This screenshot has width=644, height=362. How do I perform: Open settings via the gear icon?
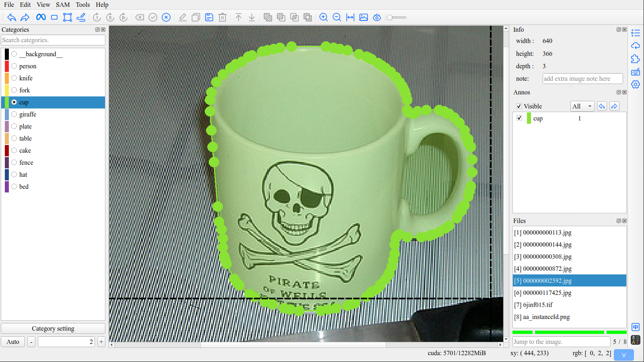click(x=636, y=84)
